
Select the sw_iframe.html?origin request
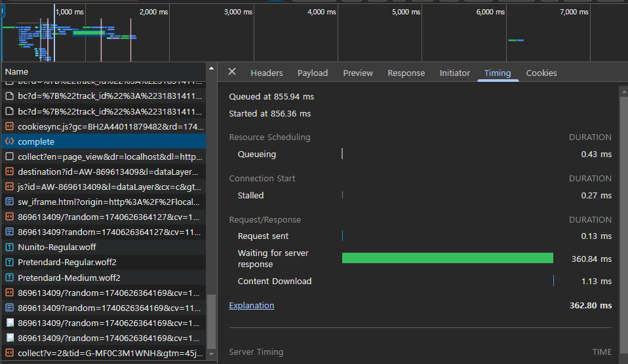[104, 202]
